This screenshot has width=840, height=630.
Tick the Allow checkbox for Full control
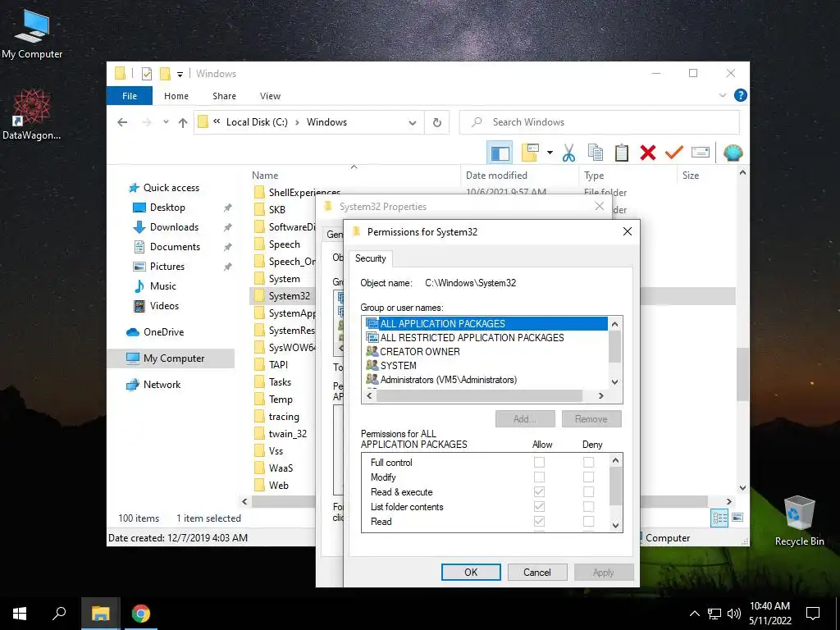[x=539, y=463]
